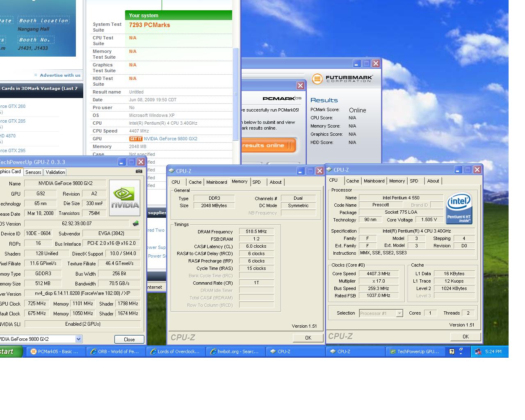The height and width of the screenshot is (420, 525).
Task: Click the Futuremark logo icon
Action: click(x=317, y=79)
